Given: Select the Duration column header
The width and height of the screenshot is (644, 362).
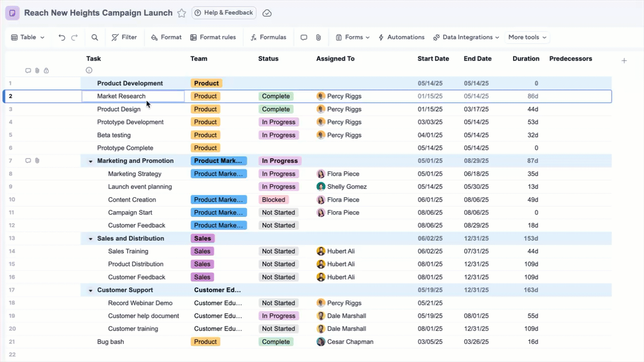Looking at the screenshot, I should [x=526, y=59].
